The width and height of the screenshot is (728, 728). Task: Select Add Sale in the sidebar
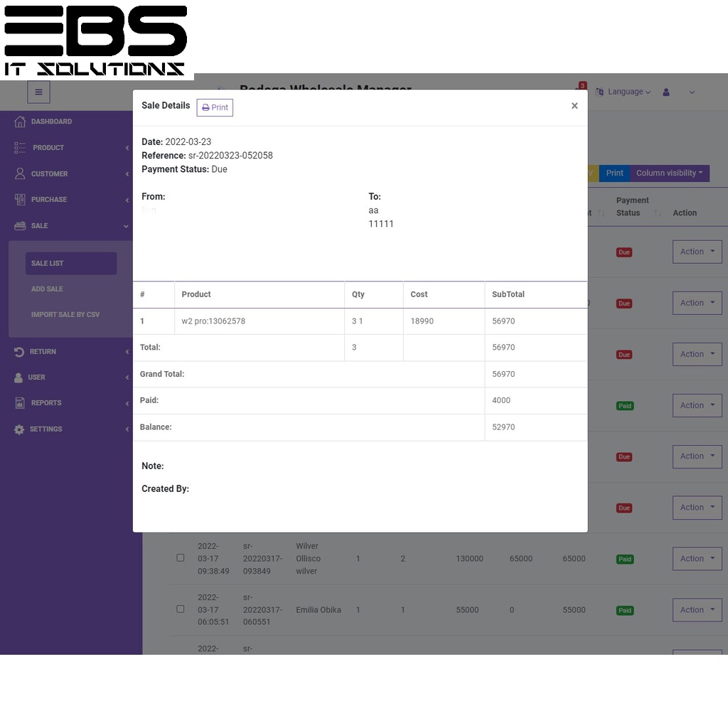pyautogui.click(x=47, y=289)
